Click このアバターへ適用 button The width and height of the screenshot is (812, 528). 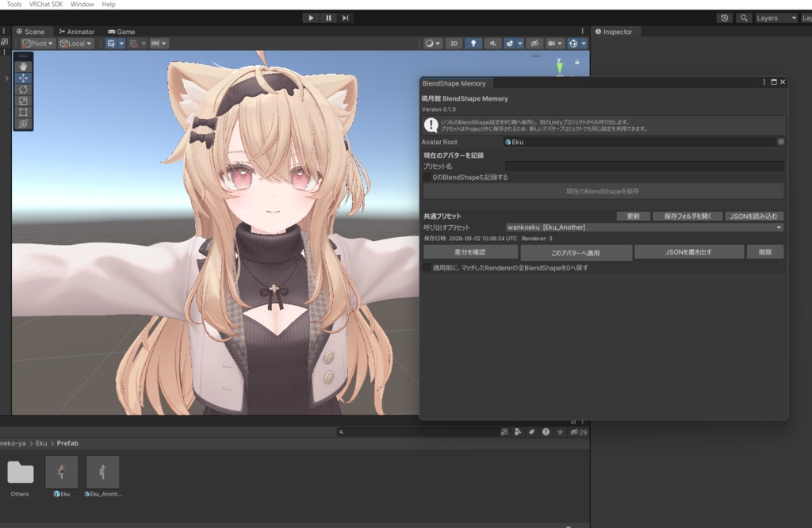pyautogui.click(x=576, y=253)
